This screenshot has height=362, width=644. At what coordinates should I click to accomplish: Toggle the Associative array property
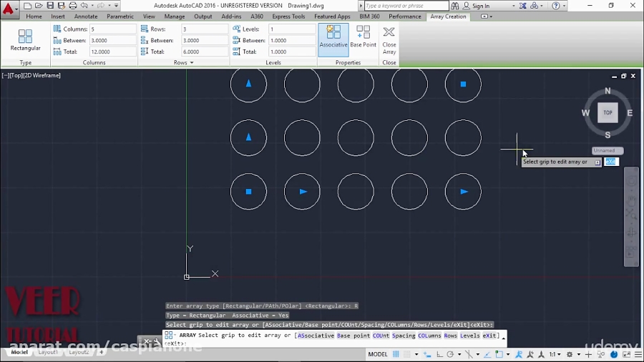click(333, 40)
